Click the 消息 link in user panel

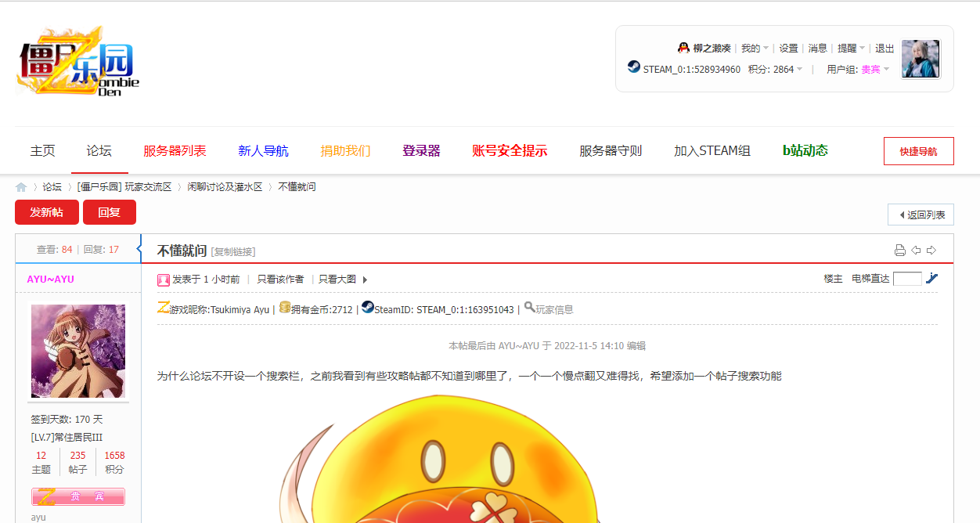point(817,48)
